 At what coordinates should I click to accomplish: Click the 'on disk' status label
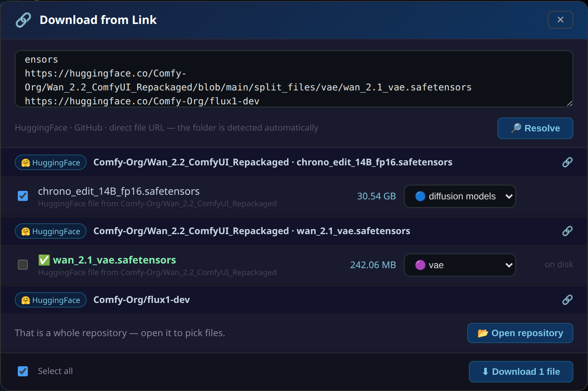point(559,265)
